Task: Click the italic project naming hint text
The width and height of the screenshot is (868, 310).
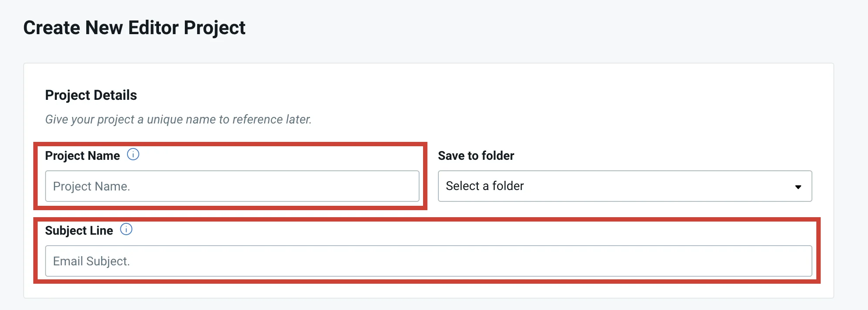Action: (178, 119)
